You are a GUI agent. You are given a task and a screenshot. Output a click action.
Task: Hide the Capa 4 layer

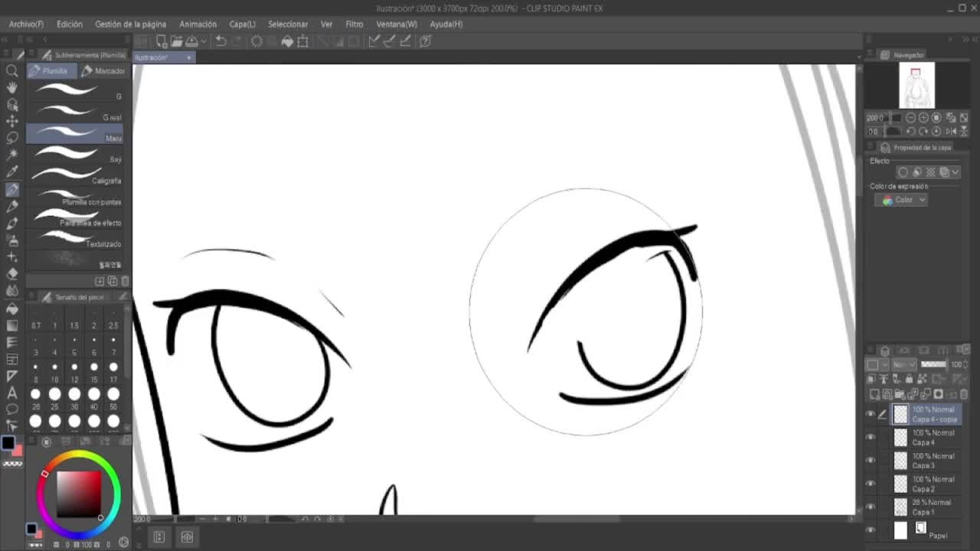(870, 437)
